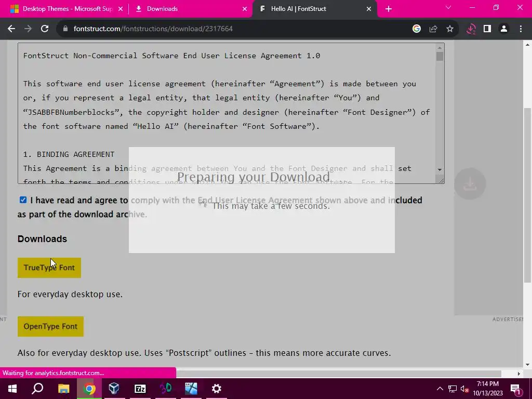Close the Desktop Themes tab
This screenshot has width=532, height=399.
(x=121, y=9)
